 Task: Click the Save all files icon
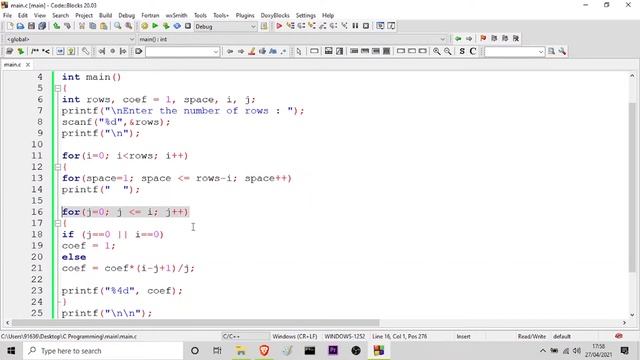coord(42,26)
